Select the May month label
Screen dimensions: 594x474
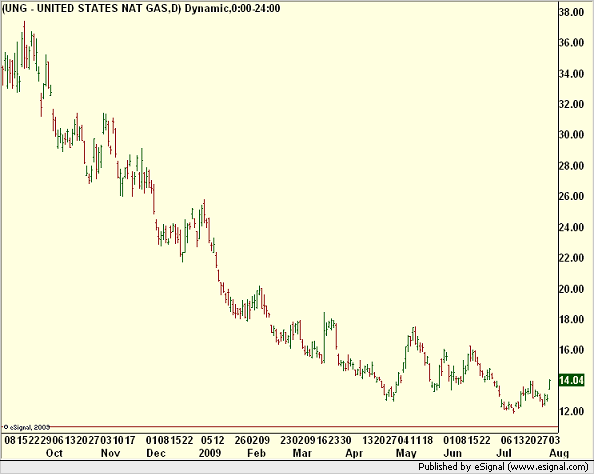pos(406,454)
